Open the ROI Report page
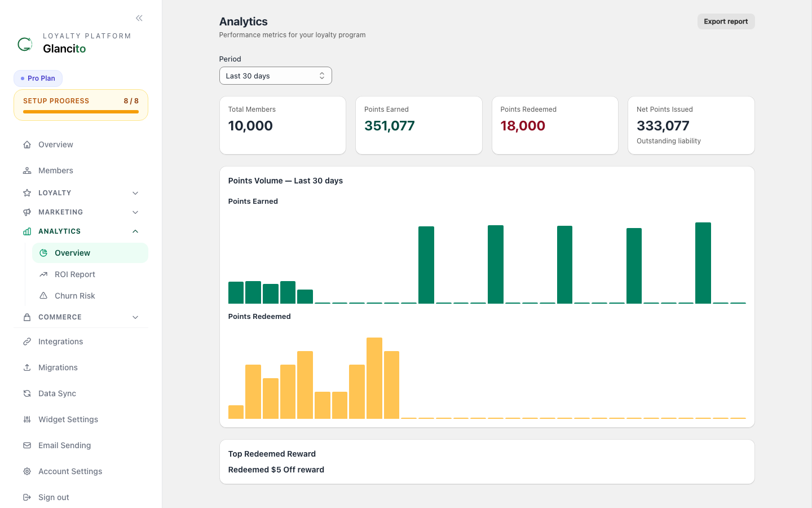Screen dimensions: 812x508 [90, 274]
